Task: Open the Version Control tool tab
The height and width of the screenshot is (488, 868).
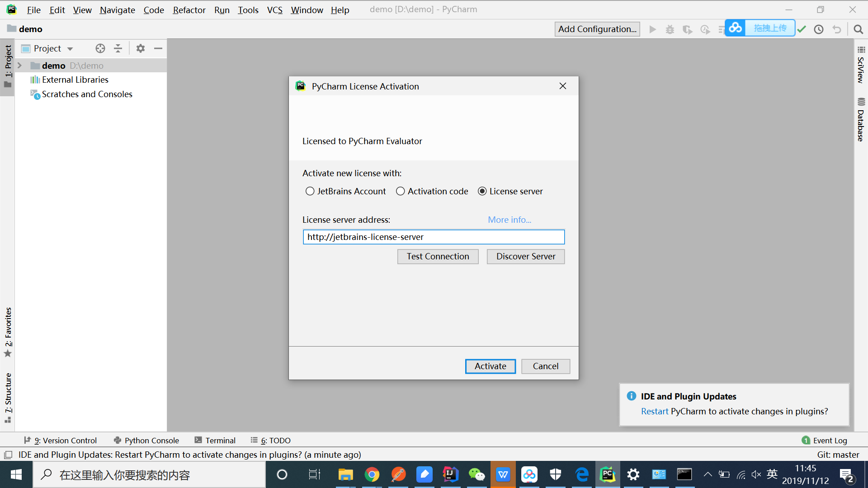Action: (x=60, y=440)
